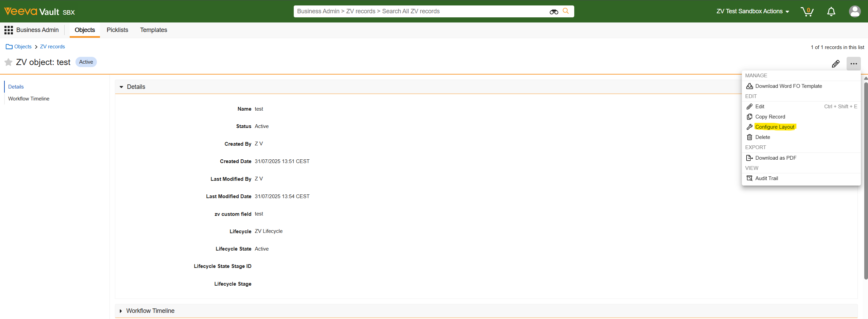Open the ellipsis All Actions menu
Viewport: 868px width, 319px height.
[x=854, y=64]
